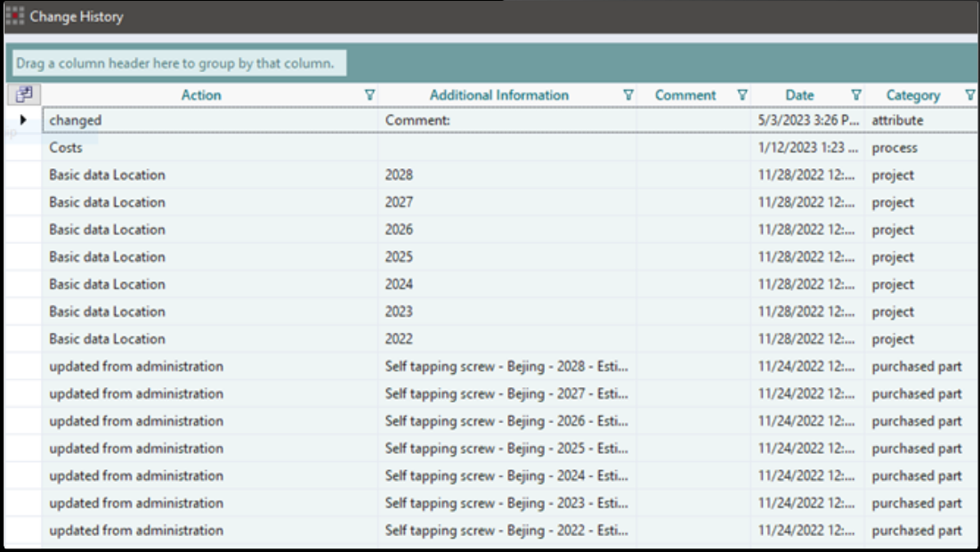Open the filter icon on the Action column
This screenshot has height=552, width=980.
370,96
